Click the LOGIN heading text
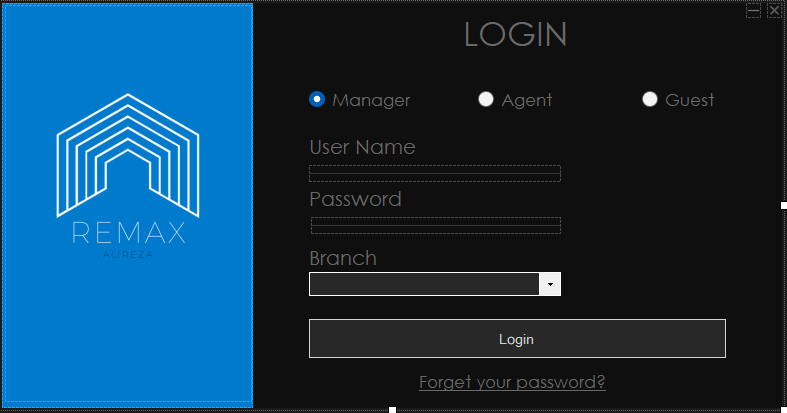Image resolution: width=787 pixels, height=413 pixels. coord(515,35)
